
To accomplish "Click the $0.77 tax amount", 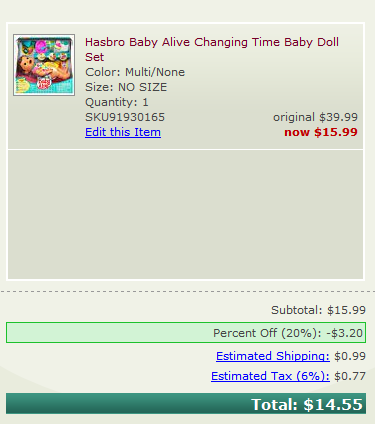I will point(350,376).
